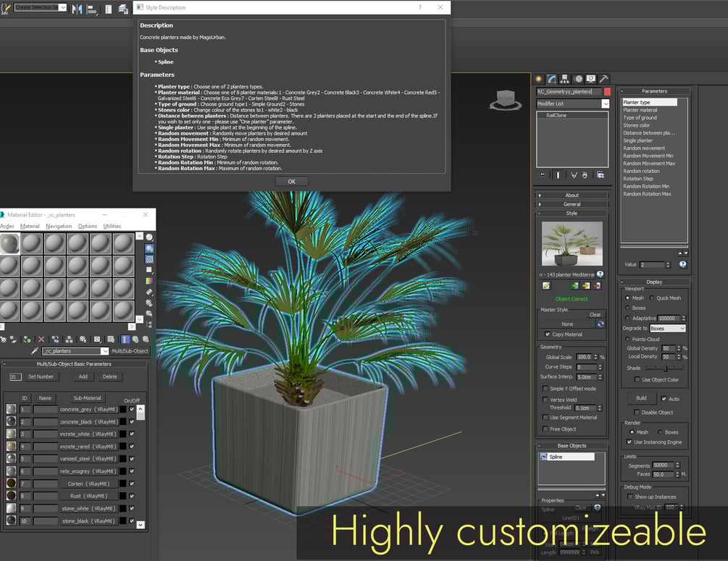Screen dimensions: 728x561
Task: Toggle Backlight icon in the Material Editor side toolbar
Action: [149, 248]
